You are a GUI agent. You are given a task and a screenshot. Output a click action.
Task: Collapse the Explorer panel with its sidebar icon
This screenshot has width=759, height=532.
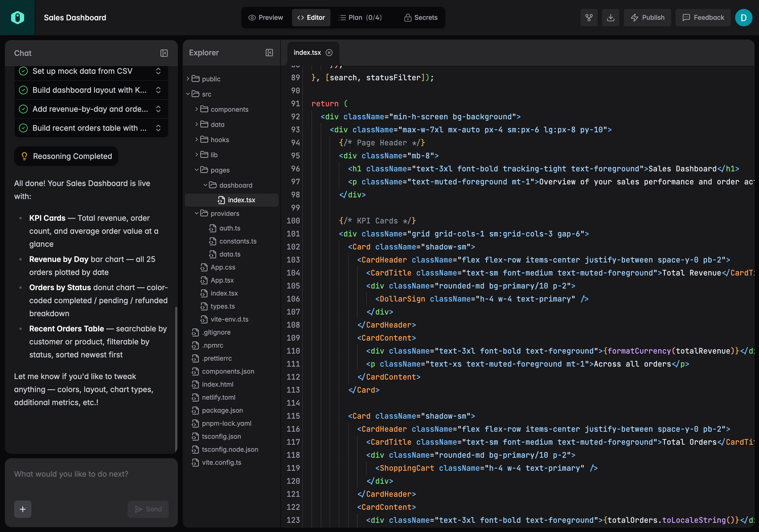(269, 53)
